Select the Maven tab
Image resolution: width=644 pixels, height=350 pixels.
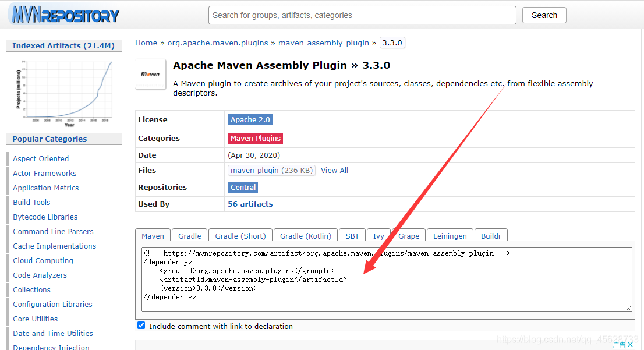tap(153, 236)
